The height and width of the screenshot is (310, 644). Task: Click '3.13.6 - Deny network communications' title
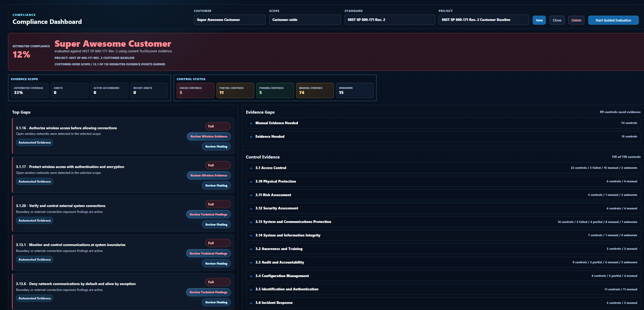click(x=76, y=284)
